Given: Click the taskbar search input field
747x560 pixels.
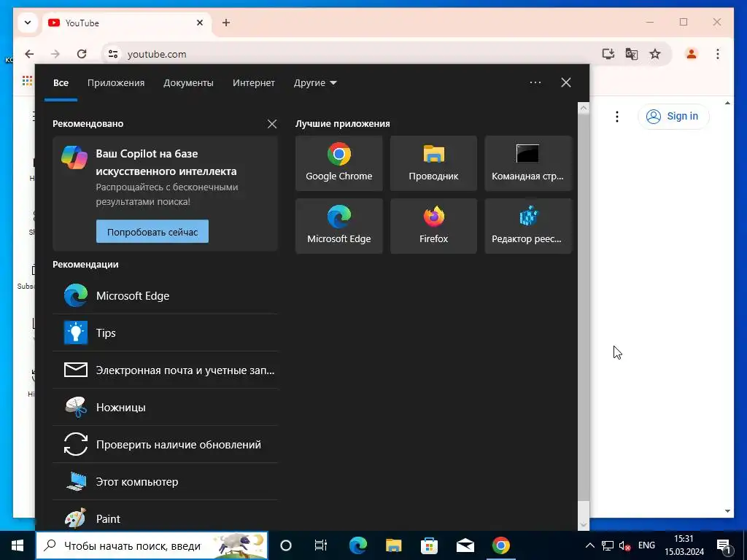Looking at the screenshot, I should click(152, 545).
